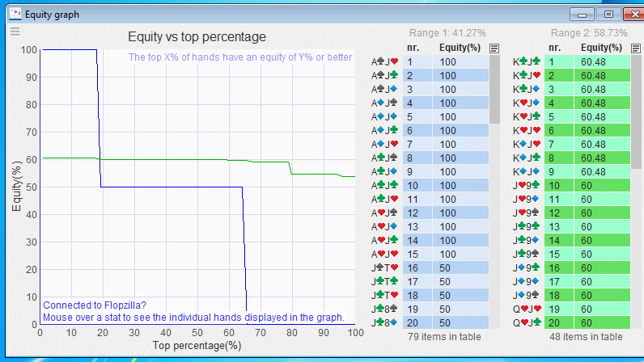This screenshot has width=644, height=362.
Task: Minimize the Equity graph window
Action: (x=582, y=15)
